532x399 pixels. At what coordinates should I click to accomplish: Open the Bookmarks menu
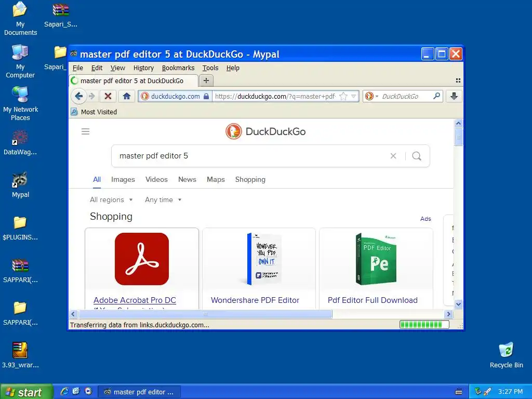(178, 68)
